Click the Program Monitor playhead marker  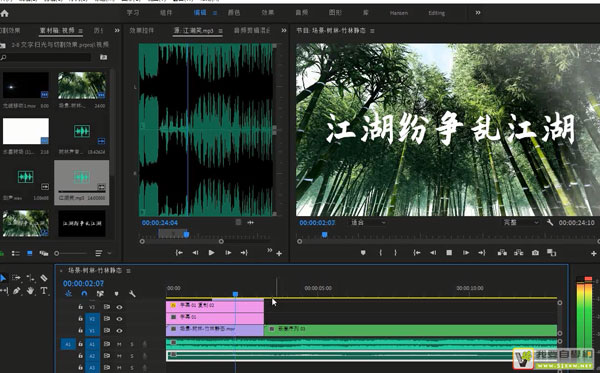tap(324, 235)
